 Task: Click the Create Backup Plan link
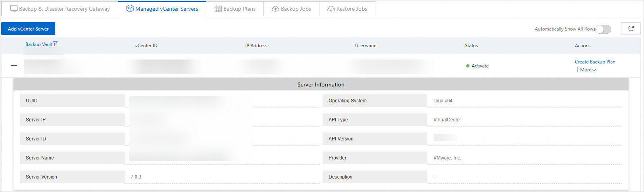(595, 62)
